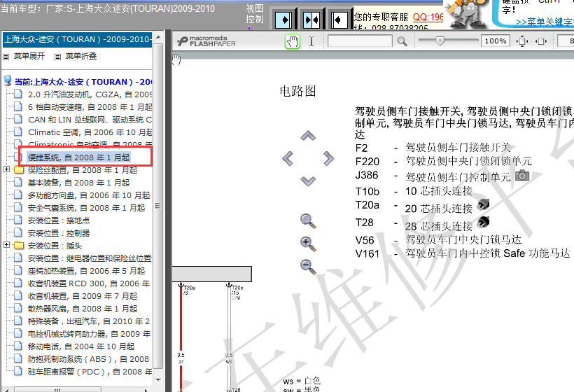This screenshot has height=392, width=574.
Task: Click the F220 component label
Action: [x=367, y=162]
